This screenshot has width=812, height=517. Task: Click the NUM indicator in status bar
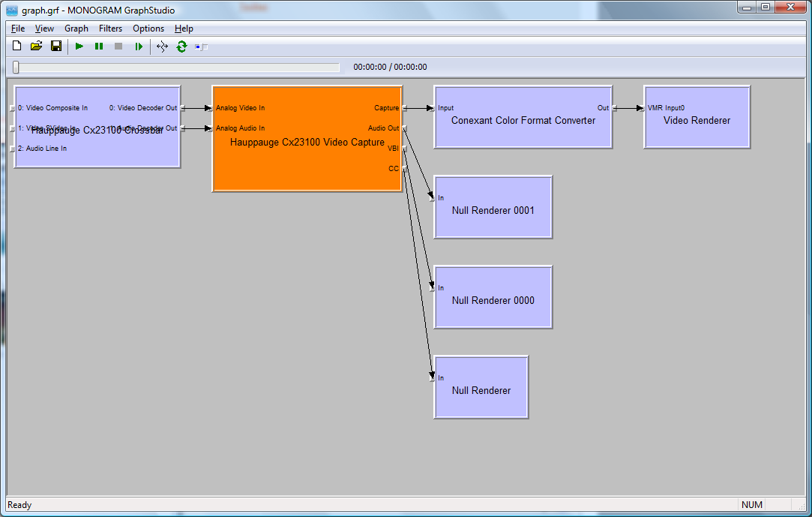click(752, 504)
